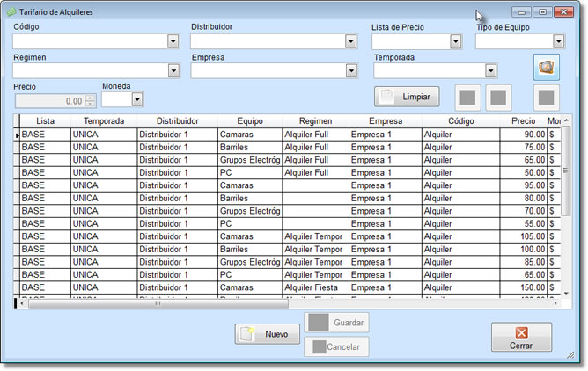
Task: Expand the Regimen combo box
Action: 173,71
